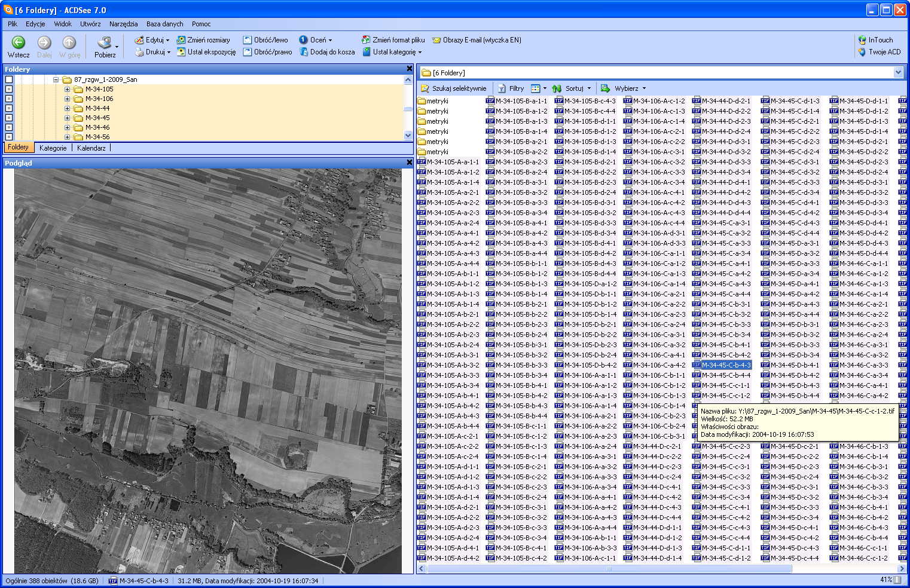The height and width of the screenshot is (588, 910).
Task: Select file M-34-105-A-a-1-1
Action: pos(448,162)
